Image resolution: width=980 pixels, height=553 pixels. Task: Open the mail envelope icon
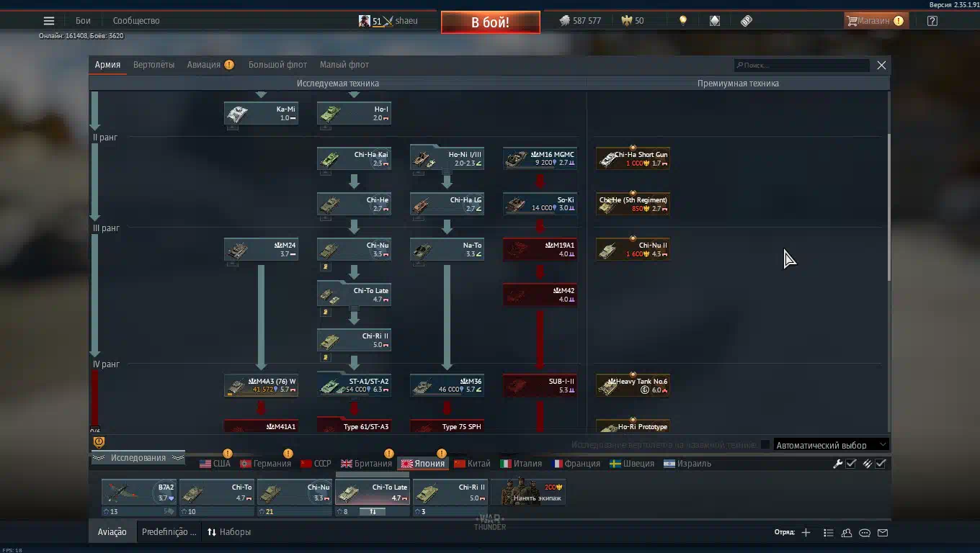pos(883,533)
